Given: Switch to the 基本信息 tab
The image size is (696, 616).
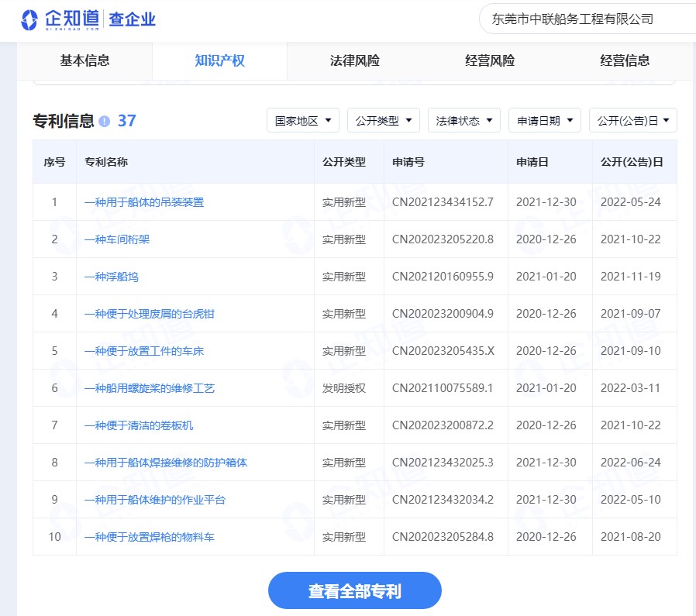Looking at the screenshot, I should 84,60.
